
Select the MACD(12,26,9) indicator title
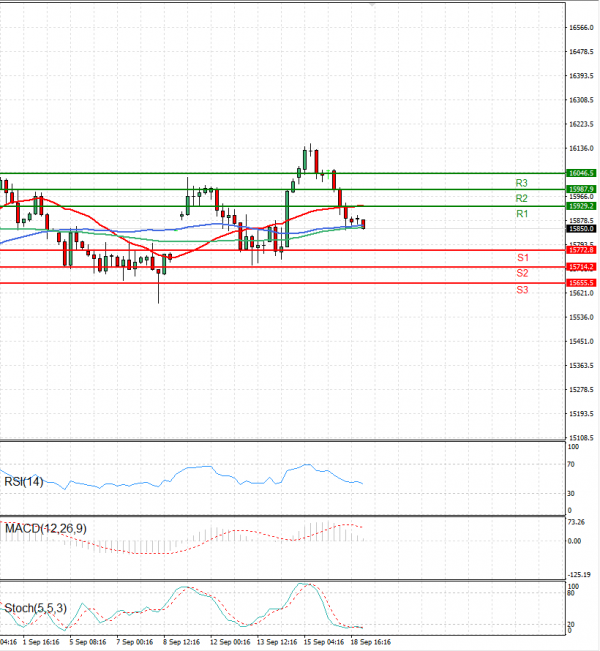tap(43, 527)
